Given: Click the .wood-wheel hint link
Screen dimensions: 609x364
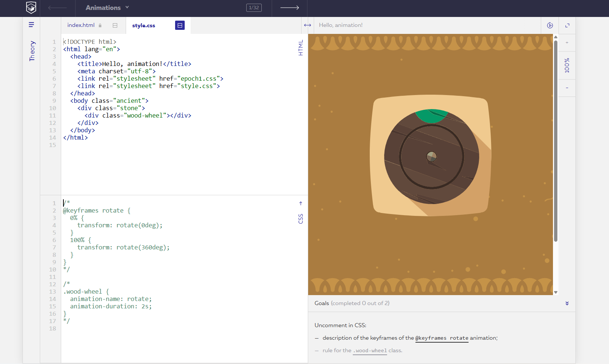Looking at the screenshot, I should (x=370, y=351).
